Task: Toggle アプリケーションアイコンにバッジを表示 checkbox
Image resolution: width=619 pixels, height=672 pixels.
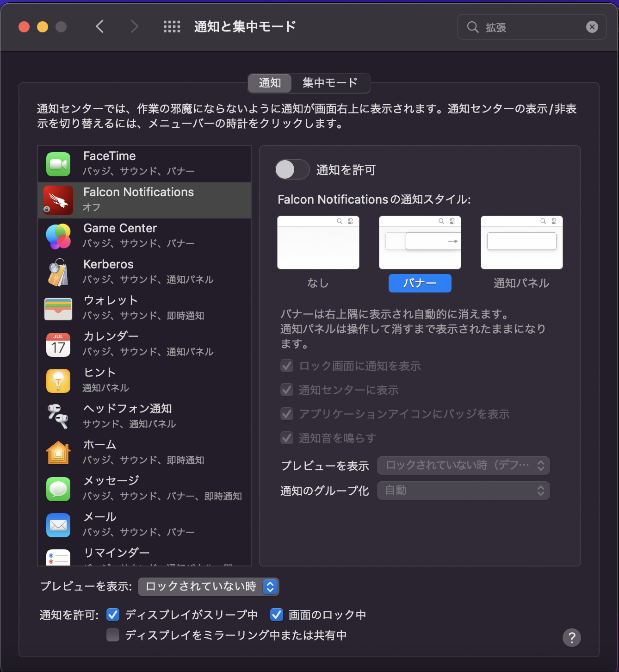Action: click(287, 414)
